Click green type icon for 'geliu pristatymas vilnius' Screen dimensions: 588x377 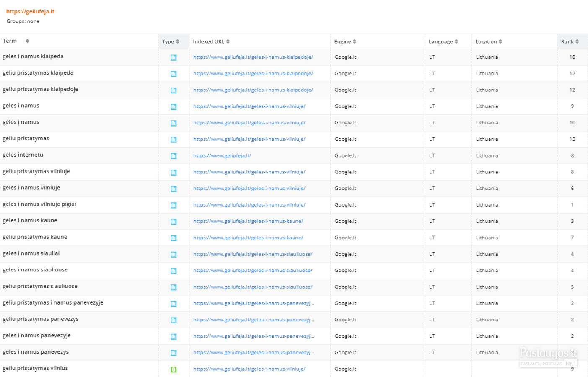coord(174,369)
